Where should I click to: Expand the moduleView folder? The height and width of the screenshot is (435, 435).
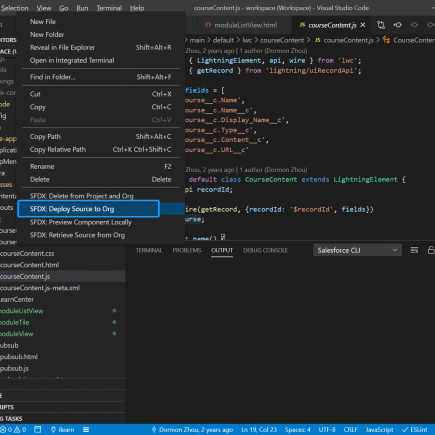click(x=62, y=334)
